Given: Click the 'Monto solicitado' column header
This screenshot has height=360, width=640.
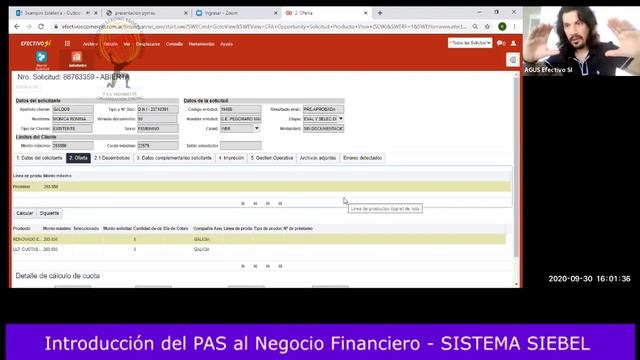Looking at the screenshot, I should (118, 229).
